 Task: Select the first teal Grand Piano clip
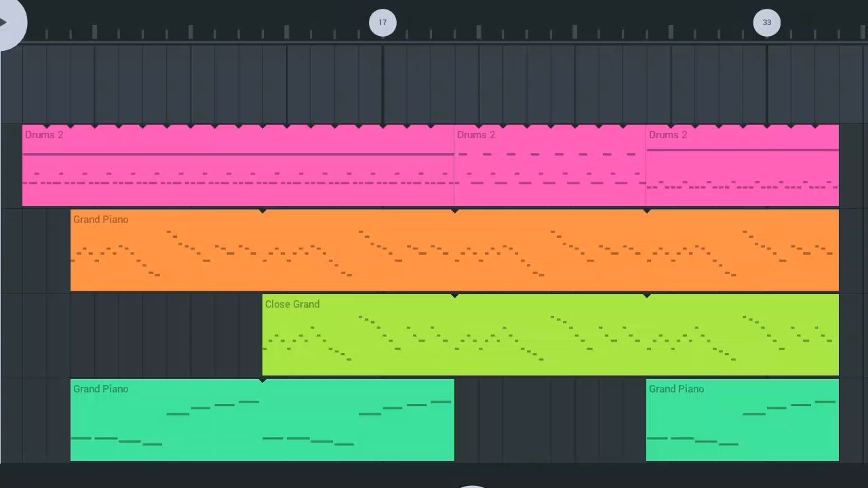(262, 420)
